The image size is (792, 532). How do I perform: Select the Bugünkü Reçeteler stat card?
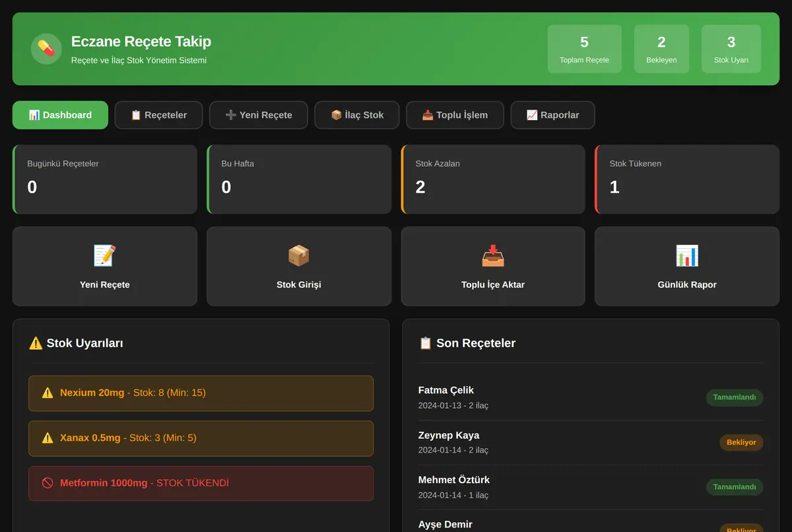[x=105, y=180]
